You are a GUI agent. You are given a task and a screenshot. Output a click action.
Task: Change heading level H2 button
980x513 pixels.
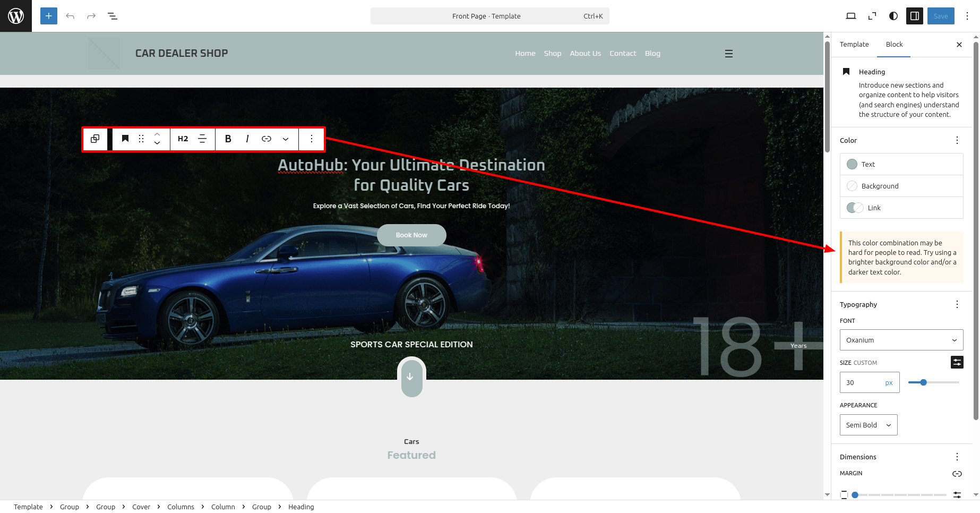(x=183, y=139)
